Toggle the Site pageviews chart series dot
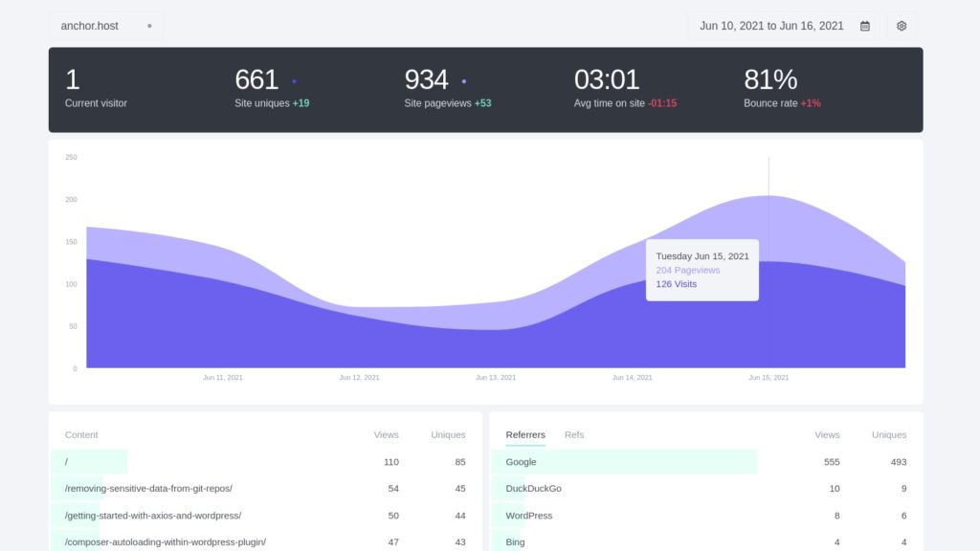The image size is (980, 551). tap(464, 81)
